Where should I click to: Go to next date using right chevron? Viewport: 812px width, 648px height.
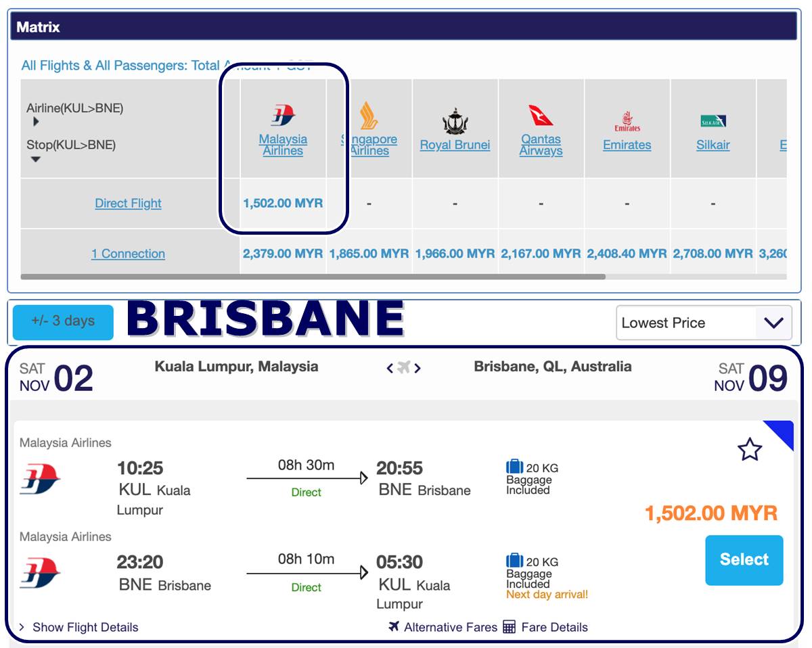[x=418, y=368]
